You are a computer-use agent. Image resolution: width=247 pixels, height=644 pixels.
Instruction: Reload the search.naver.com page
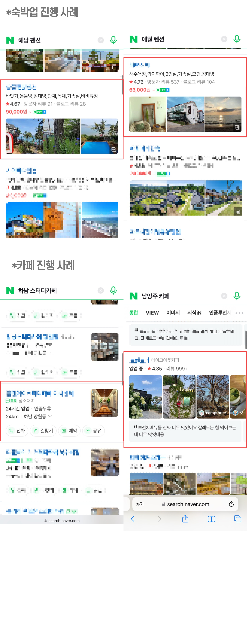(x=231, y=504)
